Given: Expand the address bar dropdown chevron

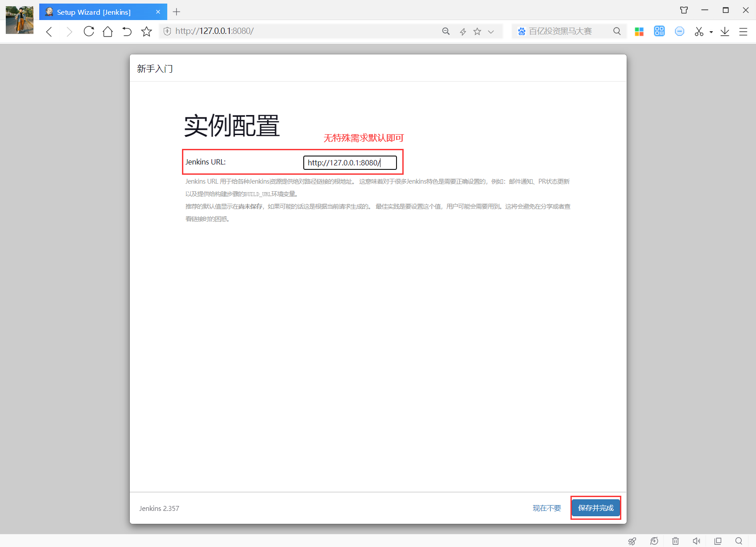Looking at the screenshot, I should pos(491,32).
